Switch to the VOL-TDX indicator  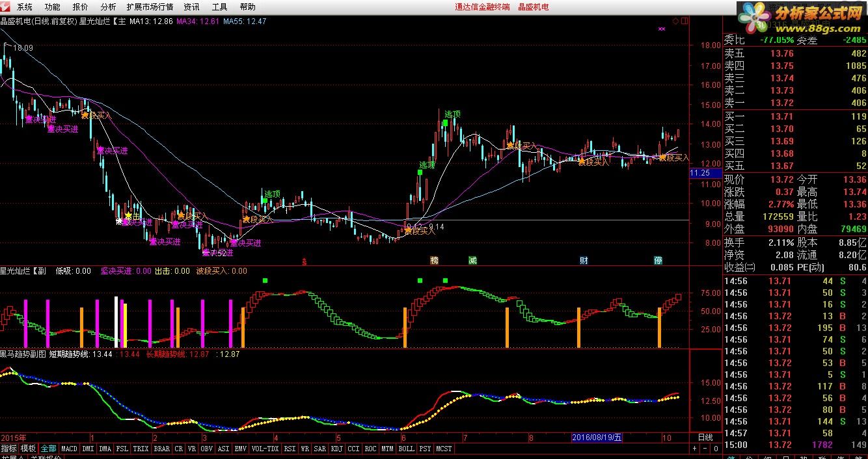click(x=265, y=449)
